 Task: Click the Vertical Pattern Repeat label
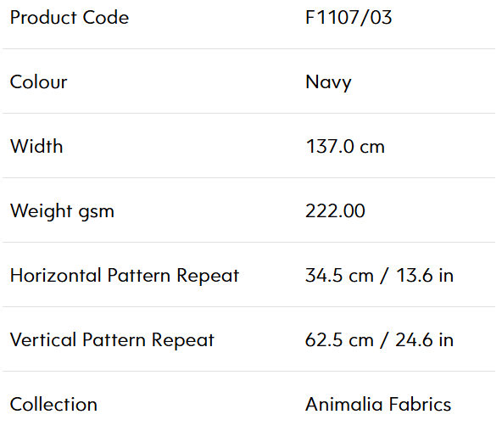pyautogui.click(x=112, y=339)
